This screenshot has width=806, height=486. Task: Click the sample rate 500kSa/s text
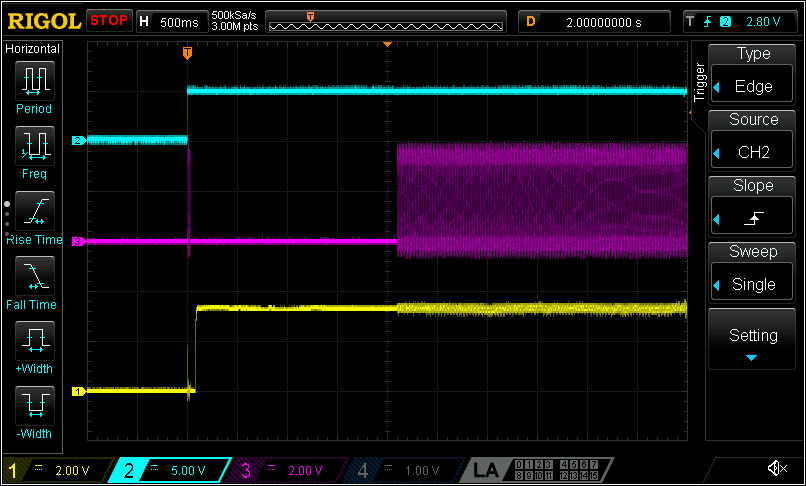[234, 16]
